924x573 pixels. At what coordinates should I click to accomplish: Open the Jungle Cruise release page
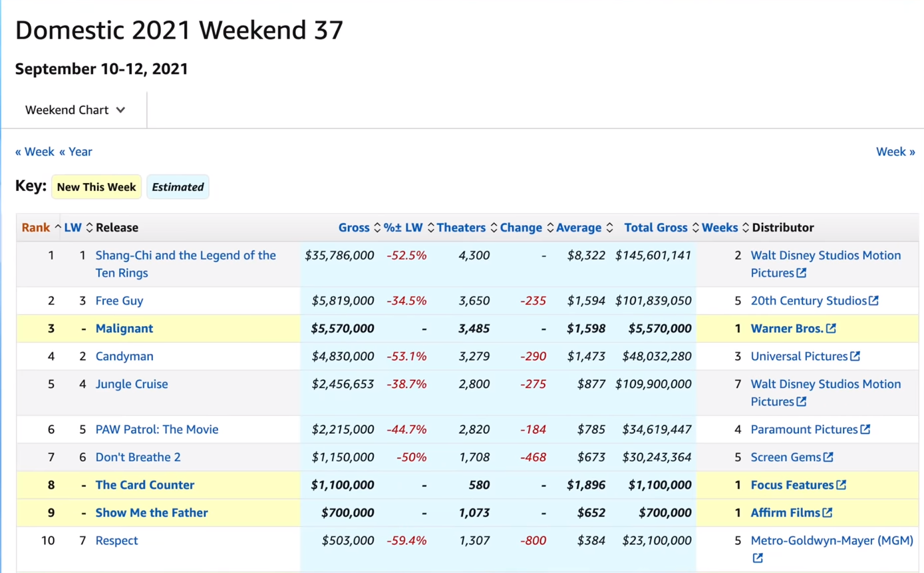tap(132, 384)
